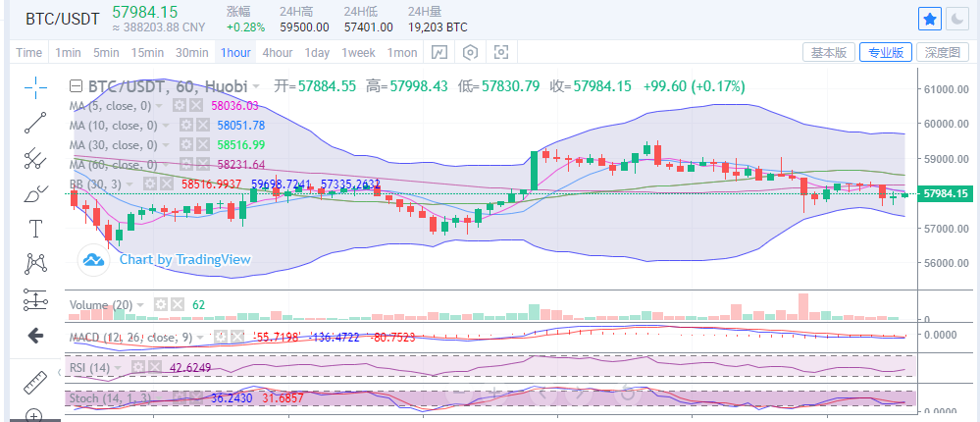Click the fullscreen capture icon
980x422 pixels.
[x=500, y=53]
